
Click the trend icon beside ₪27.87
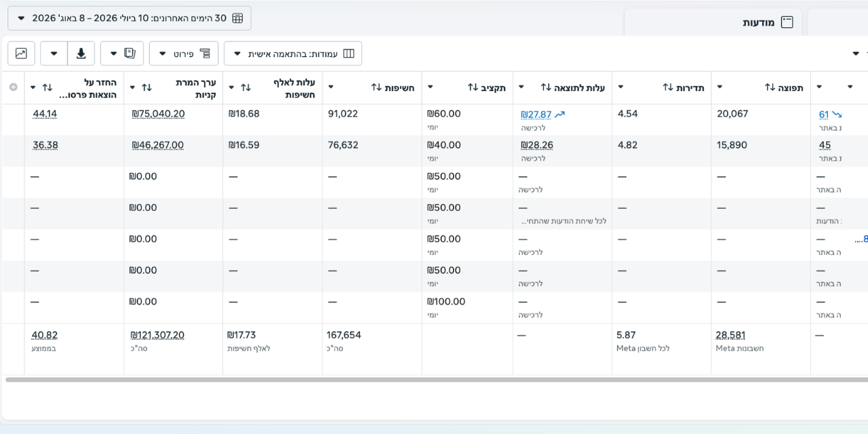559,114
